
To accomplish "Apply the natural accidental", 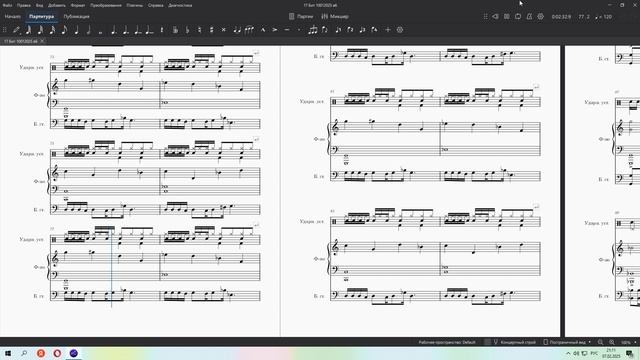I will (200, 30).
